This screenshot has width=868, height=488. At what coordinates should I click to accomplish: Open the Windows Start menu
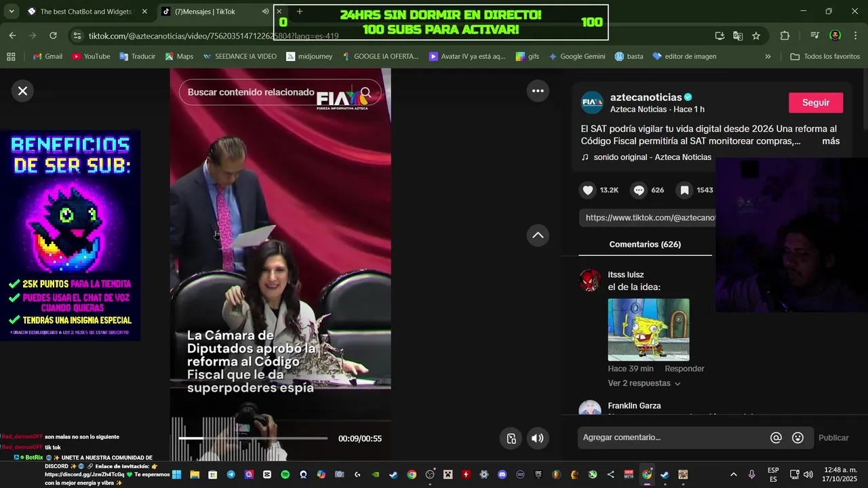176,475
